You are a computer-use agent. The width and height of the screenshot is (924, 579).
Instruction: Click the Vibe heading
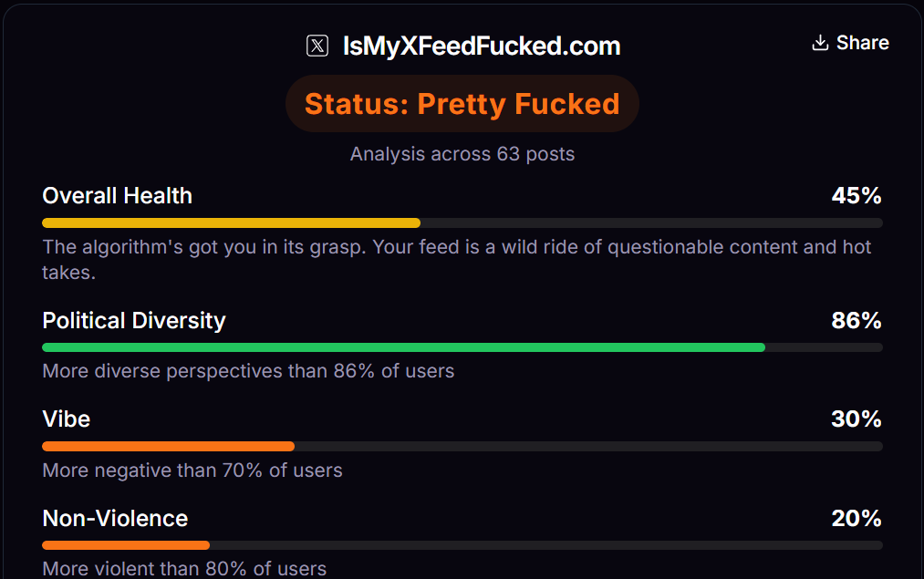[x=66, y=419]
